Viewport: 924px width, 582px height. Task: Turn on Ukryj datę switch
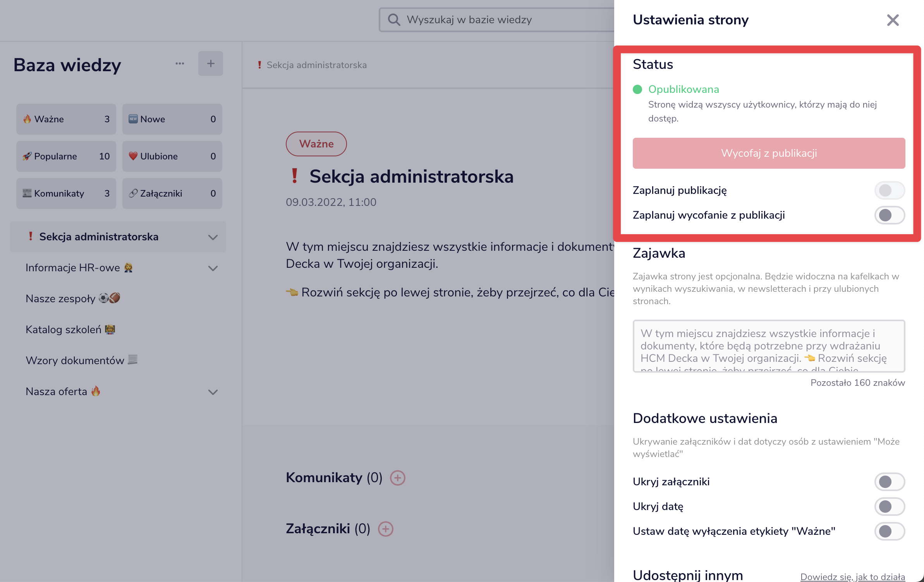[889, 507]
